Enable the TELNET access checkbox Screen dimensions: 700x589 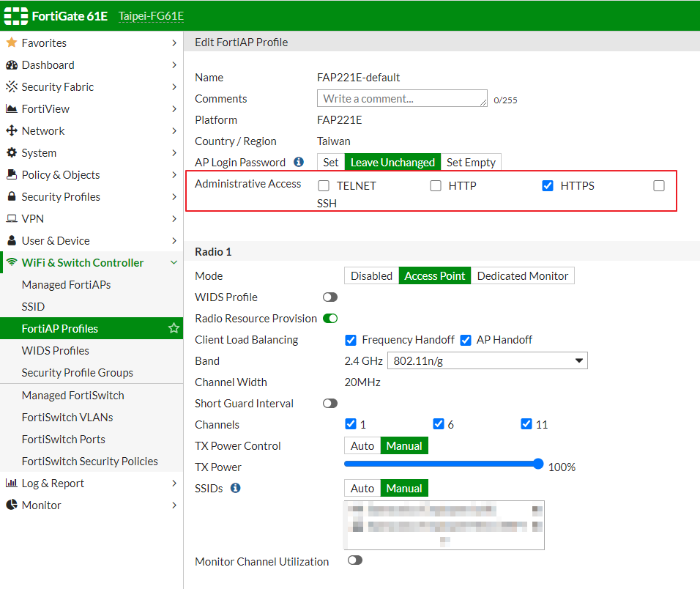click(324, 186)
